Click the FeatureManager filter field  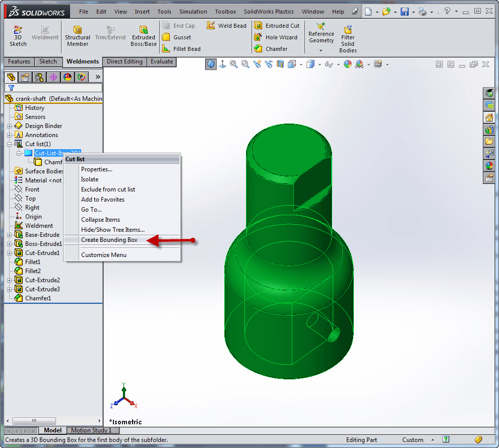tap(53, 88)
